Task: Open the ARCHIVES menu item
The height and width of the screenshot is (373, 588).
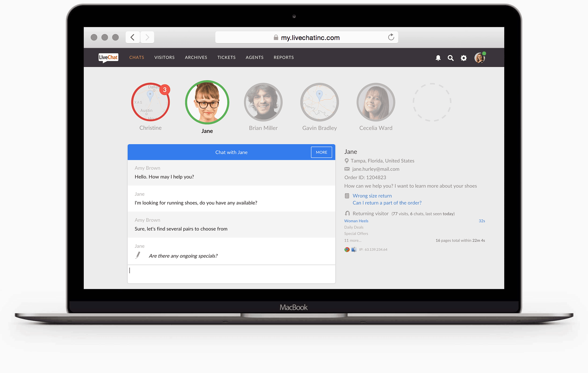Action: [196, 57]
